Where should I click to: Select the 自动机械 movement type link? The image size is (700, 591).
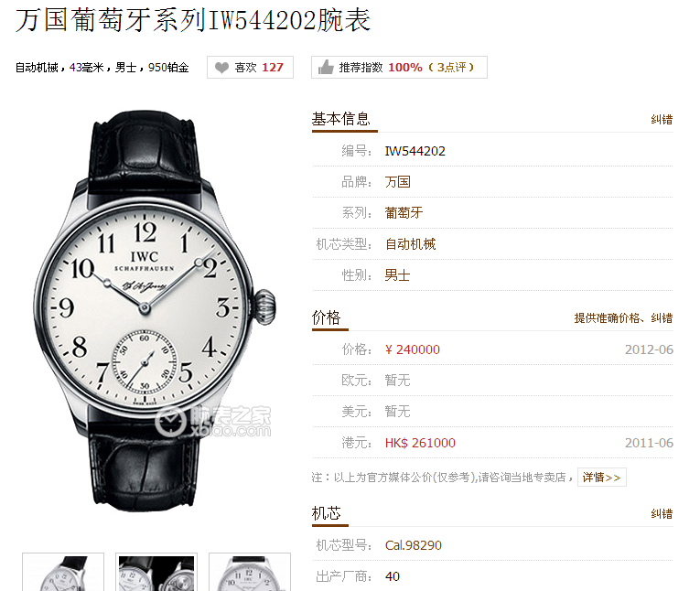(x=410, y=244)
